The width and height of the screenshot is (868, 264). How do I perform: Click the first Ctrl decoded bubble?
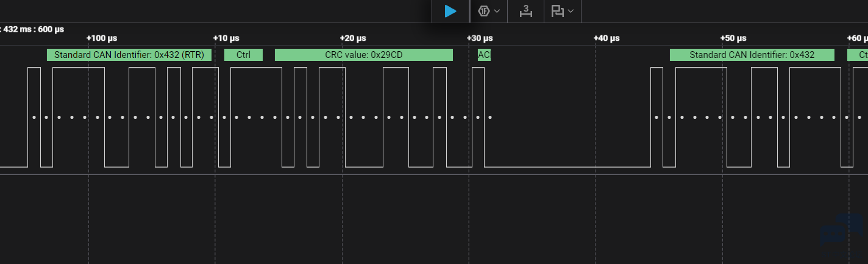243,55
